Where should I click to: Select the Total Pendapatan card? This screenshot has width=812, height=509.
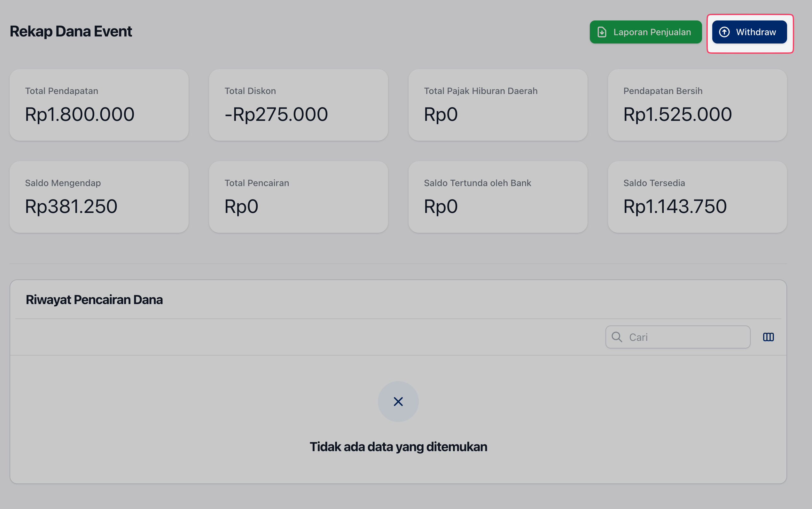pyautogui.click(x=99, y=105)
